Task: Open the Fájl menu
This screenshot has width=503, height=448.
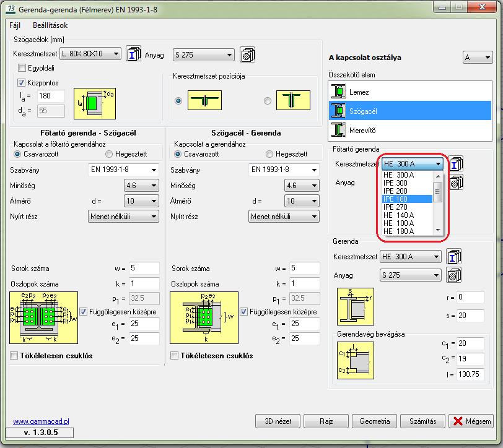Action: tap(15, 25)
